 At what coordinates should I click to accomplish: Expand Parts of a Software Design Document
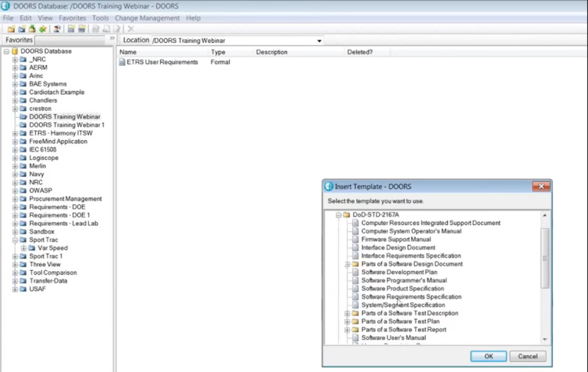347,264
